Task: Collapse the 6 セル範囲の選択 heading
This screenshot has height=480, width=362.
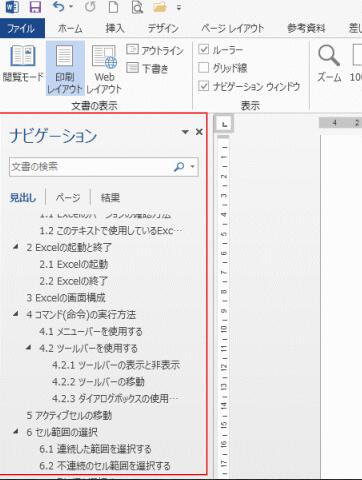Action: [15, 431]
